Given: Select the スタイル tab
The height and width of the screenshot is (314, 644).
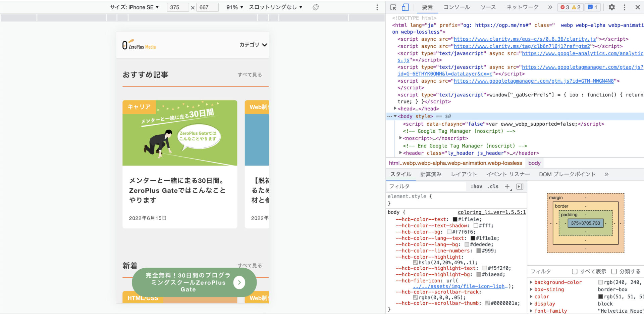Looking at the screenshot, I should [401, 174].
